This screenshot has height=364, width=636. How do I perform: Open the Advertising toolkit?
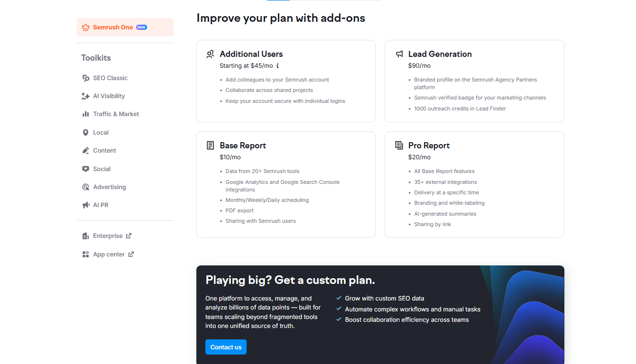(109, 187)
